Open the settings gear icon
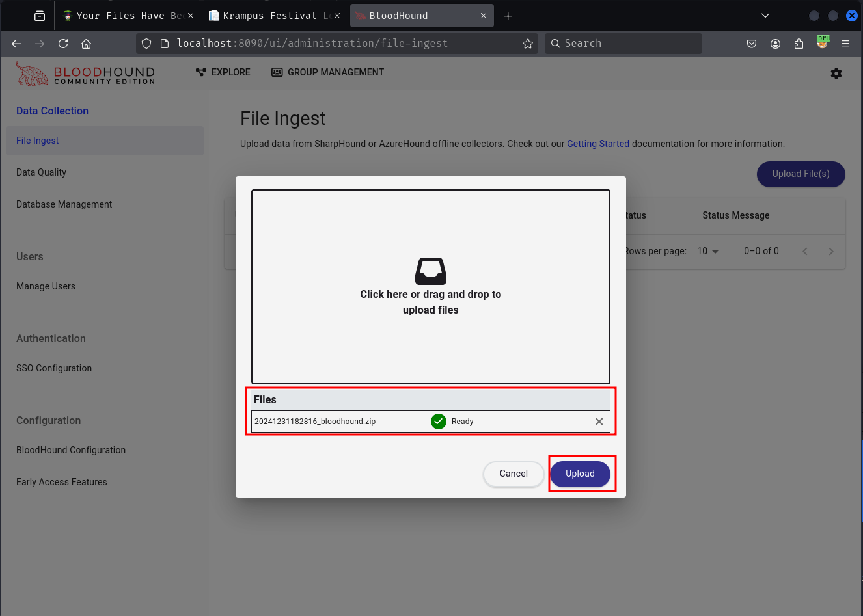 click(836, 74)
